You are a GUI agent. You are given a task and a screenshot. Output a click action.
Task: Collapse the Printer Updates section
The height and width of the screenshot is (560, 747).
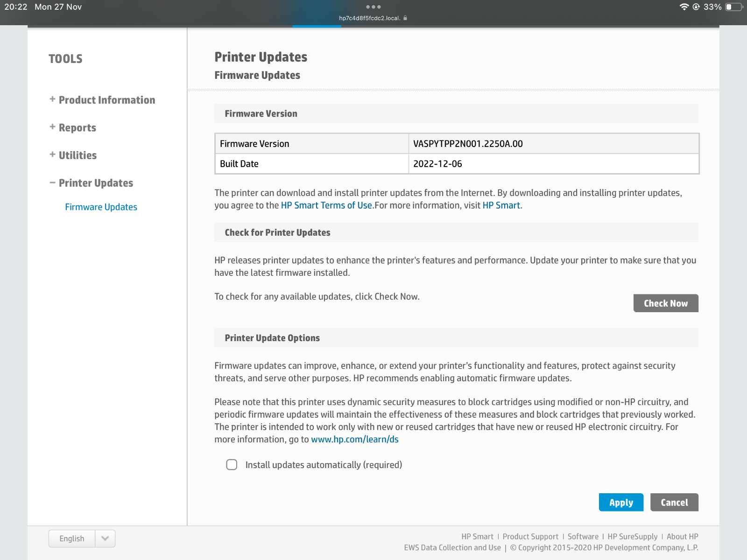(x=92, y=183)
